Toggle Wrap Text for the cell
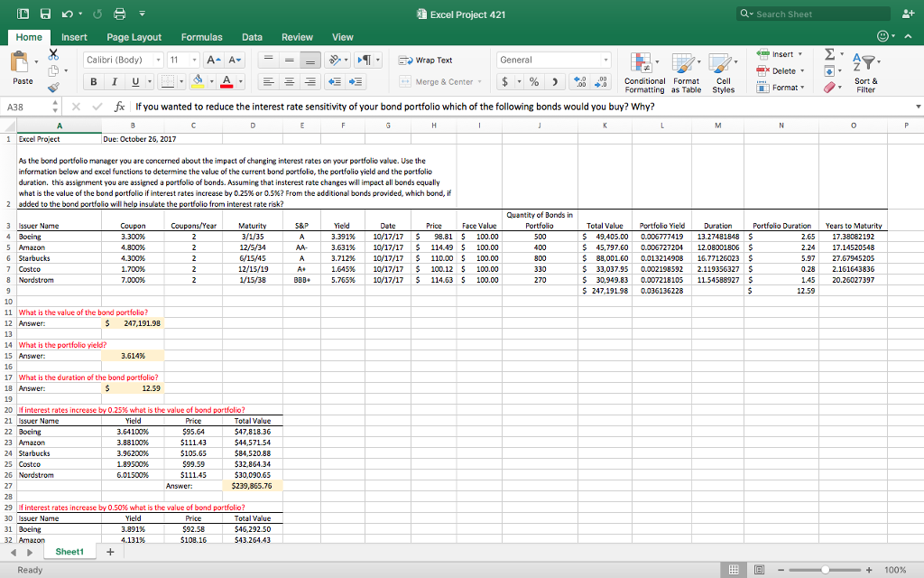This screenshot has height=578, width=924. tap(426, 60)
